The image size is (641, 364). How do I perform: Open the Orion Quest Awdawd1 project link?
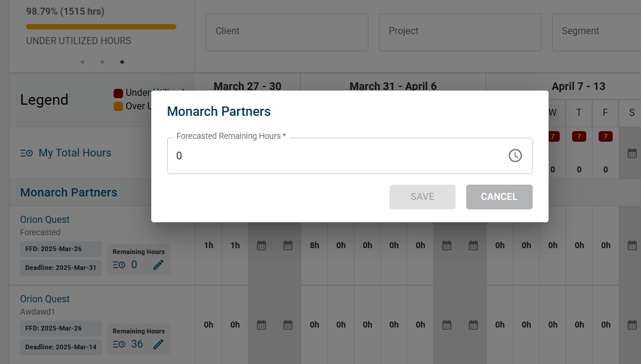45,299
